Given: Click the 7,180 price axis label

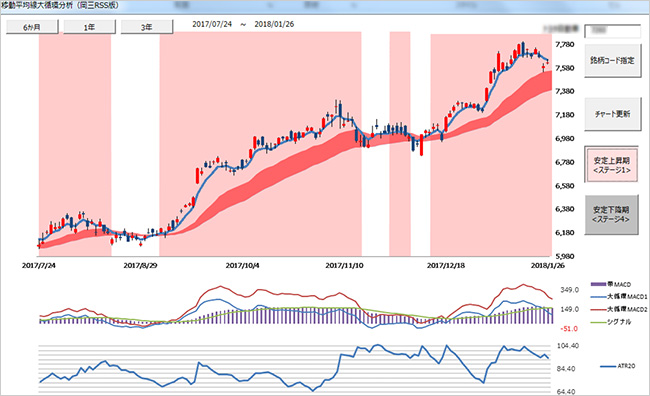Looking at the screenshot, I should tap(565, 115).
